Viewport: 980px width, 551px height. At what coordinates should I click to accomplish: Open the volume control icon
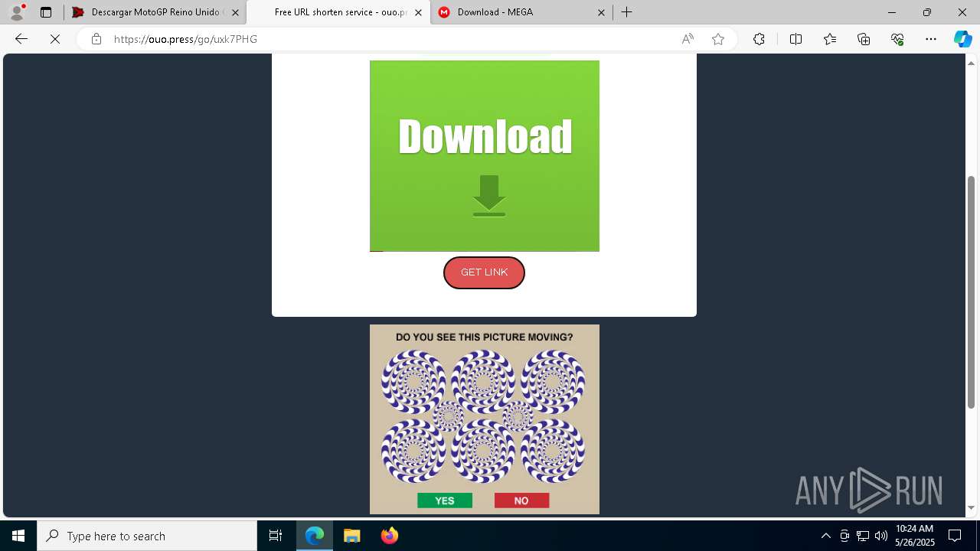pos(881,536)
